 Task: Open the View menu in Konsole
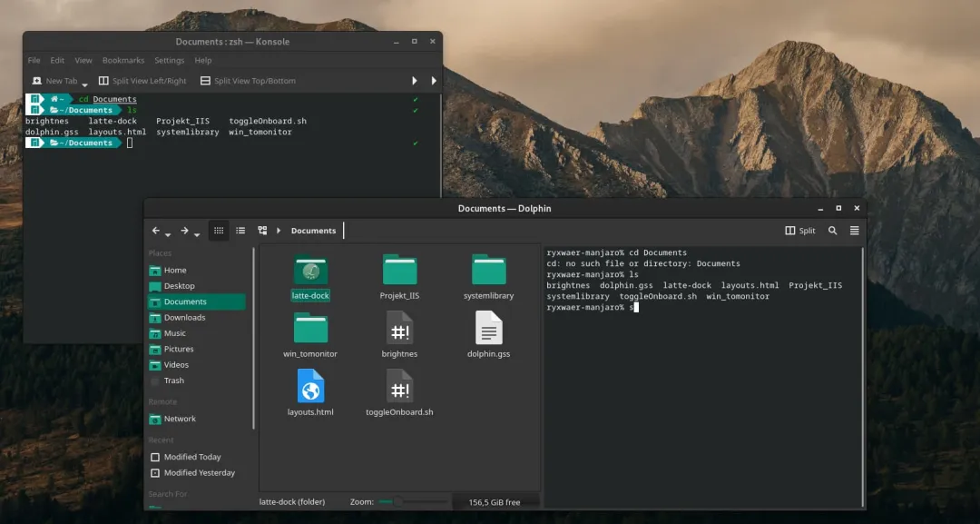coord(83,61)
